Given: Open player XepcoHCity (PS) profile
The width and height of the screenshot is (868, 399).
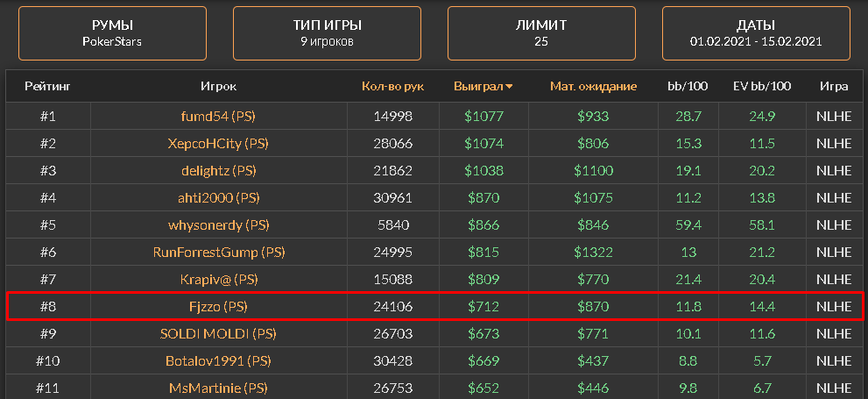Looking at the screenshot, I should (x=219, y=144).
